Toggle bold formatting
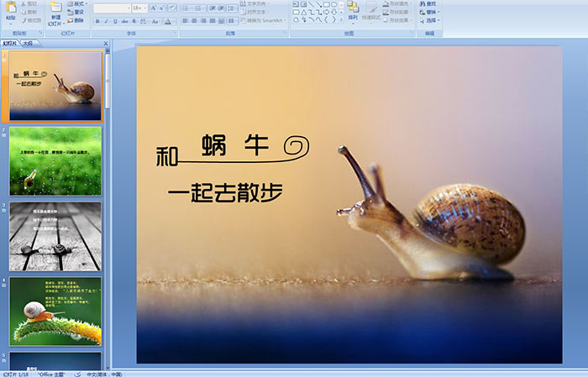588x377 pixels. [97, 21]
